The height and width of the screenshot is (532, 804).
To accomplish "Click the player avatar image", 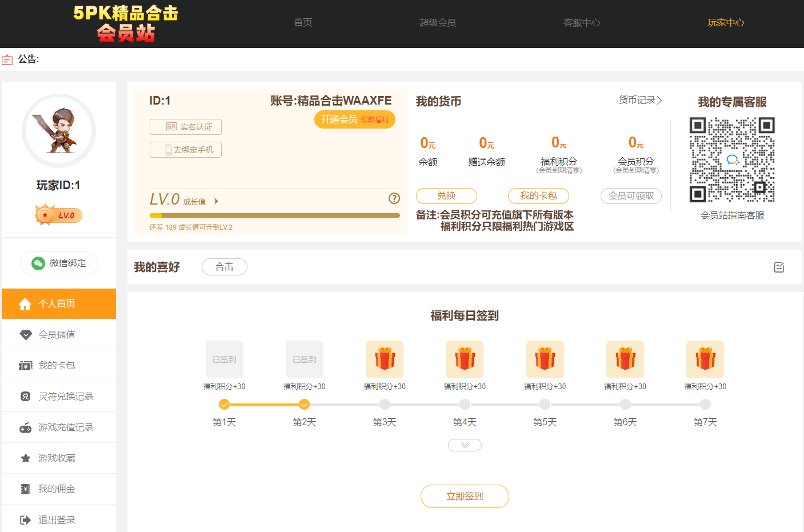I will tap(59, 131).
